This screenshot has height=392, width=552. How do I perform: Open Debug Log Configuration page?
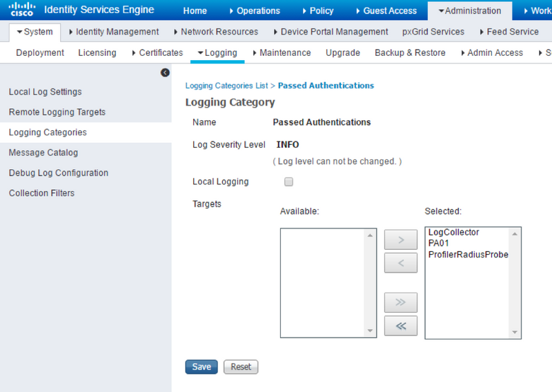pos(59,173)
